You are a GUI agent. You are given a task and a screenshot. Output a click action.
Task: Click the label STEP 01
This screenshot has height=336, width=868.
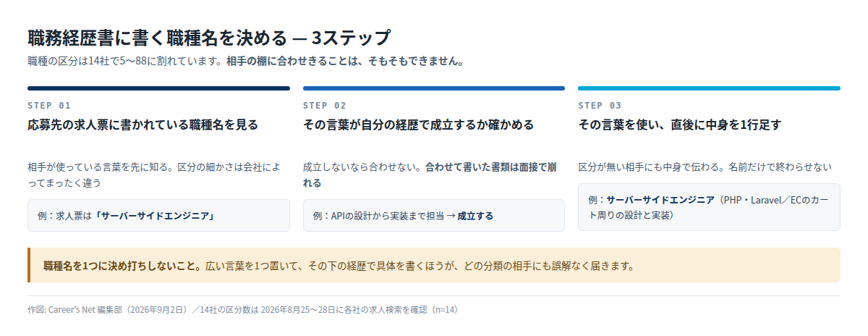[49, 105]
